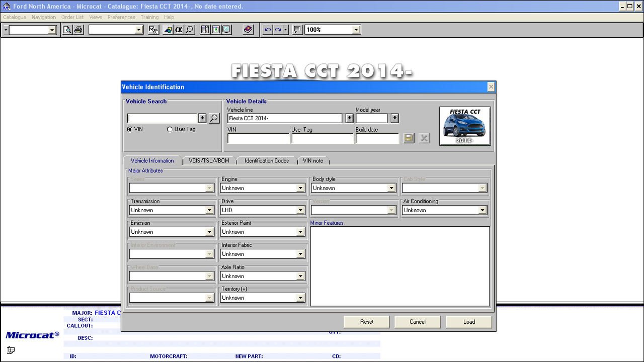Image resolution: width=644 pixels, height=362 pixels.
Task: Click the Minor Features list box
Action: [400, 266]
